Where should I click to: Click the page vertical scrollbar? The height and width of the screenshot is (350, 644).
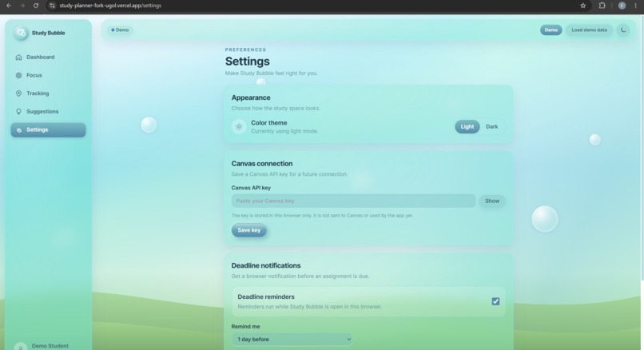pos(642,148)
